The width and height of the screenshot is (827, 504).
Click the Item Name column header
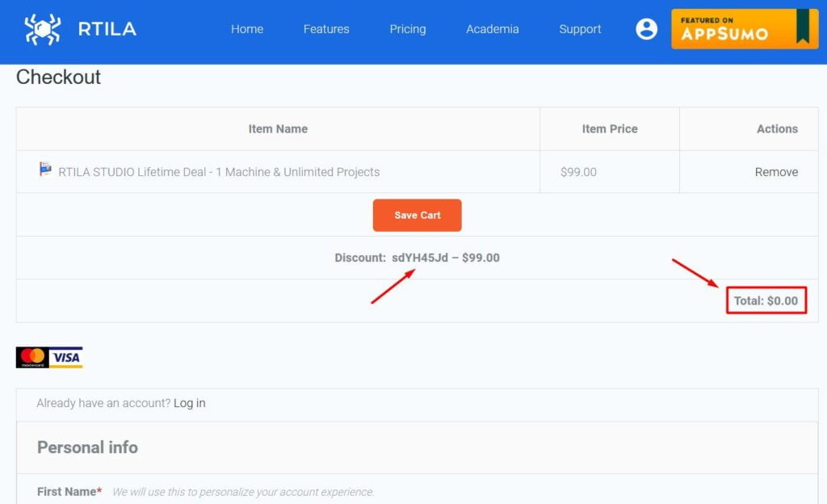click(278, 128)
